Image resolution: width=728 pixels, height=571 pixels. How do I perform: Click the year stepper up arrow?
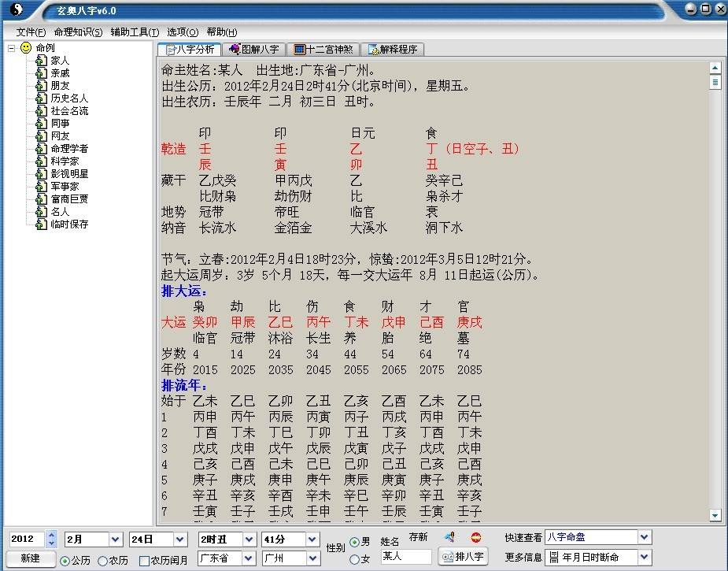click(51, 535)
